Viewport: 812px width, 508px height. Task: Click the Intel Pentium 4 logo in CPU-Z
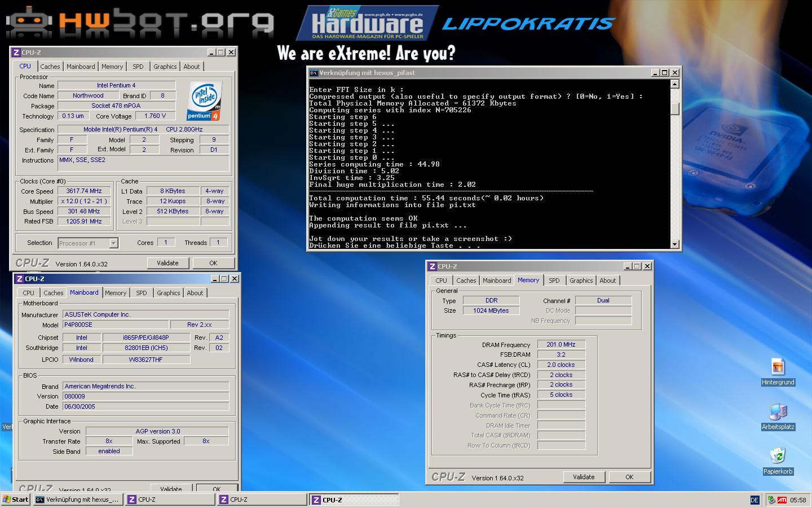(x=204, y=101)
